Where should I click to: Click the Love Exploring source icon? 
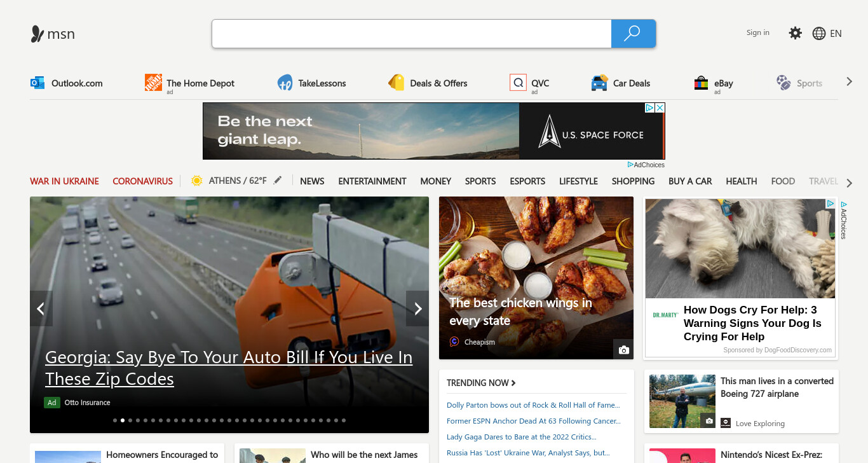(726, 423)
